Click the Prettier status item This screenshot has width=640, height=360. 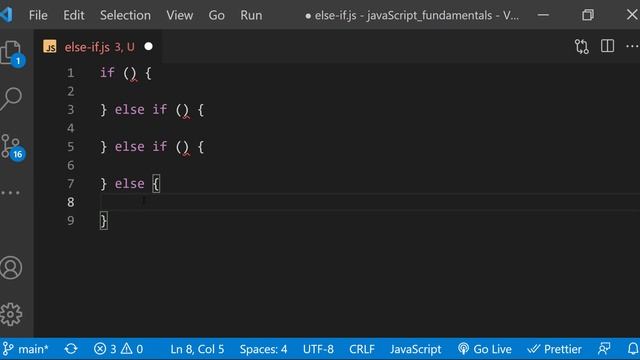[x=554, y=349]
